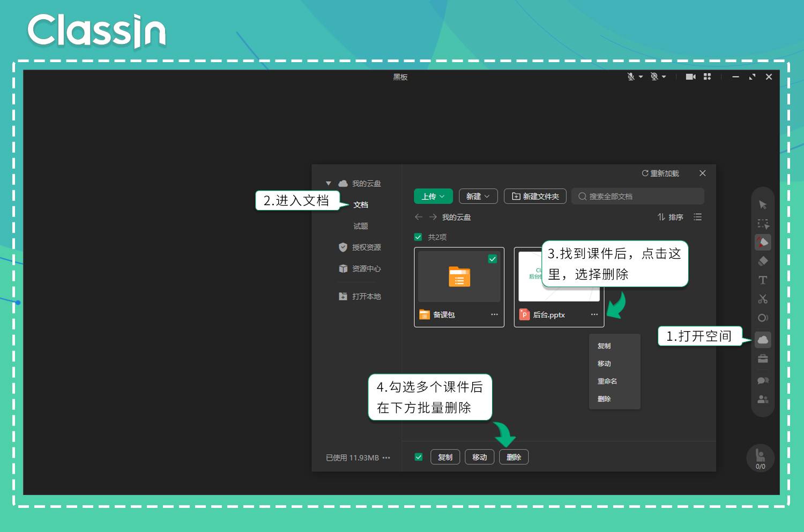Open the participants roster icon
Image resolution: width=804 pixels, height=532 pixels.
click(x=763, y=399)
